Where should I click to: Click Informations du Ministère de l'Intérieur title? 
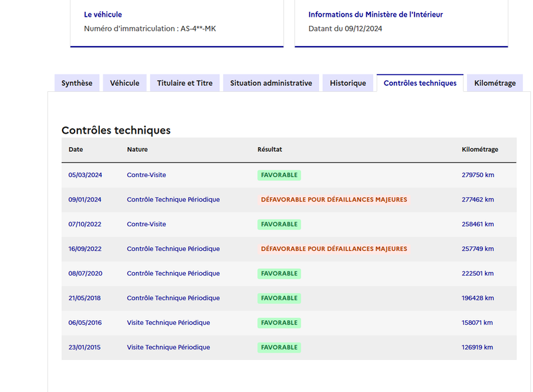click(x=376, y=15)
